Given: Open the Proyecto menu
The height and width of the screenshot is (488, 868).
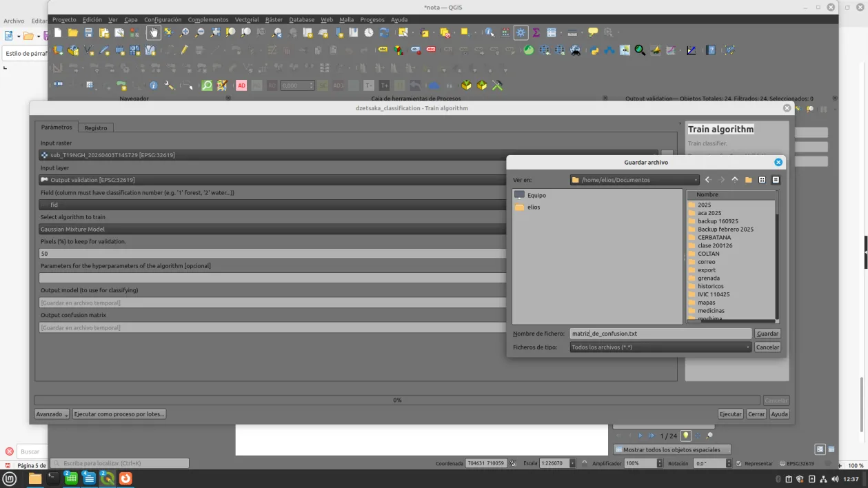Looking at the screenshot, I should [x=64, y=20].
